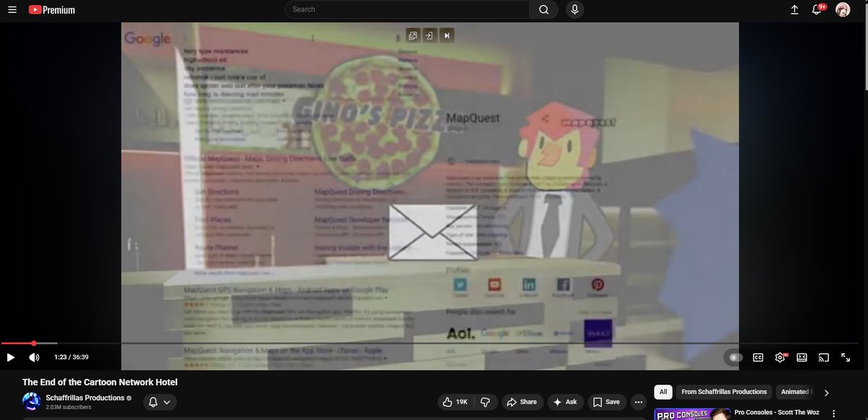
Task: Turn on closed captions
Action: 758,357
